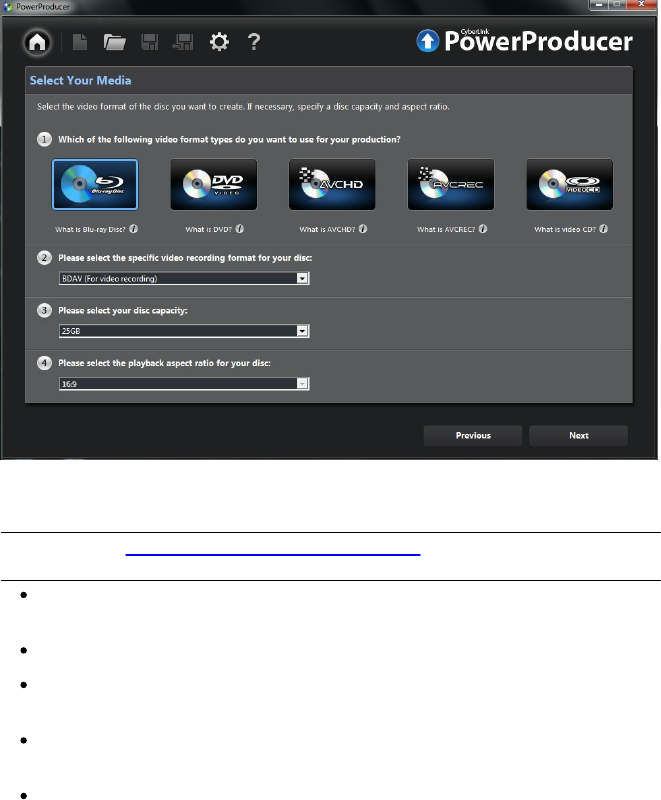Click the Previous button
Image resolution: width=661 pixels, height=800 pixels.
click(473, 436)
